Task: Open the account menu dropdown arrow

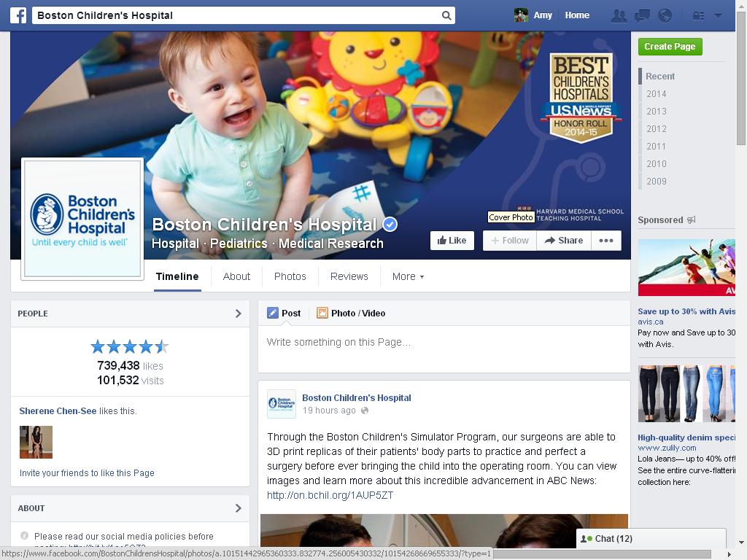Action: (718, 16)
